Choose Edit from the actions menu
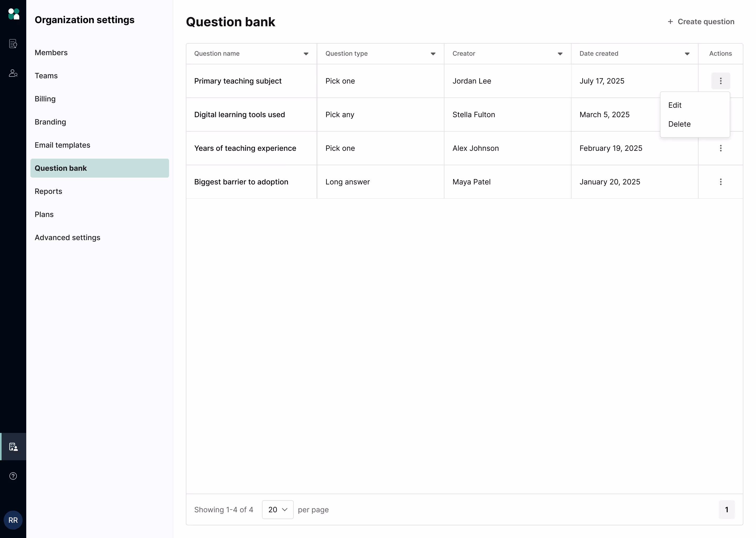The image size is (756, 538). tap(675, 105)
